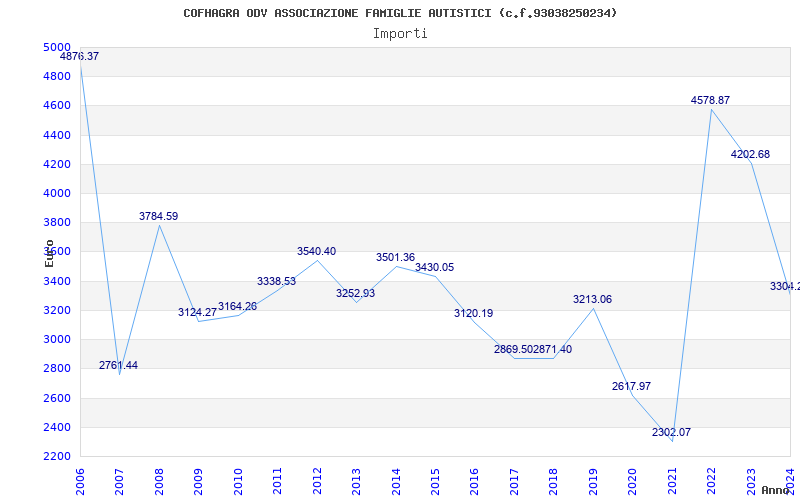Select data label 4876.37
Viewport: 800px width, 500px height.
pyautogui.click(x=80, y=57)
